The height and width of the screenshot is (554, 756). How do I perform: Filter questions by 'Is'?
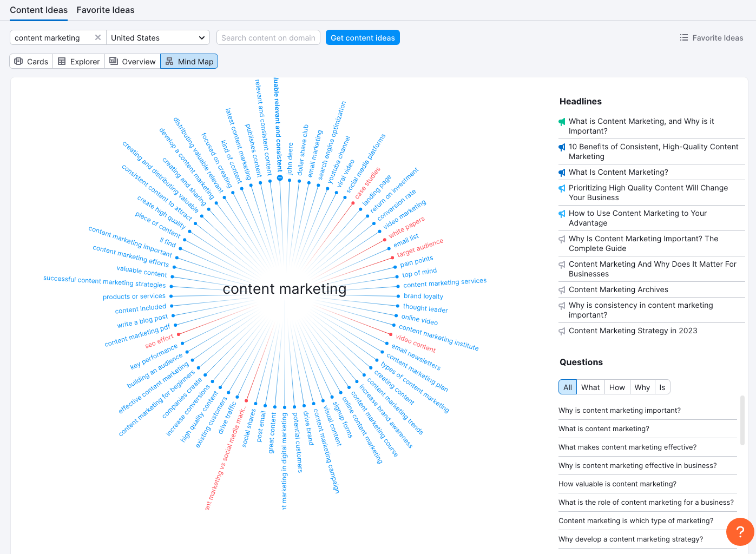(662, 387)
